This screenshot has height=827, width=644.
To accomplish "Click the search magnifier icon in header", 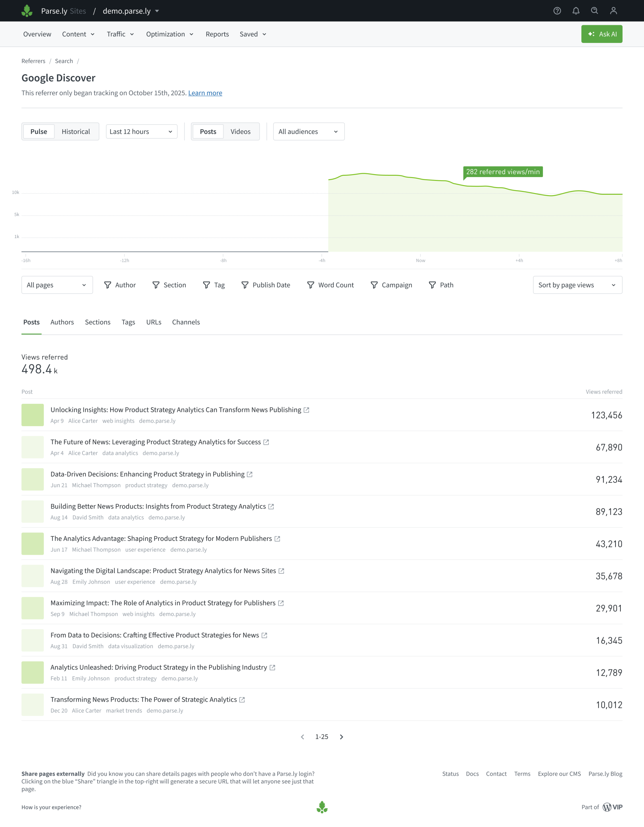I will (594, 11).
